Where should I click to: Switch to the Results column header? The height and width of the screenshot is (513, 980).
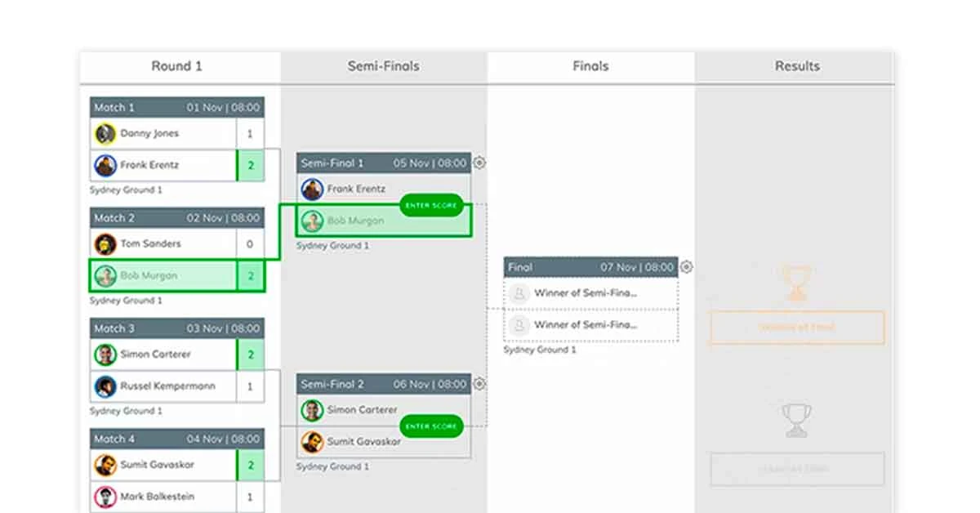pyautogui.click(x=796, y=66)
